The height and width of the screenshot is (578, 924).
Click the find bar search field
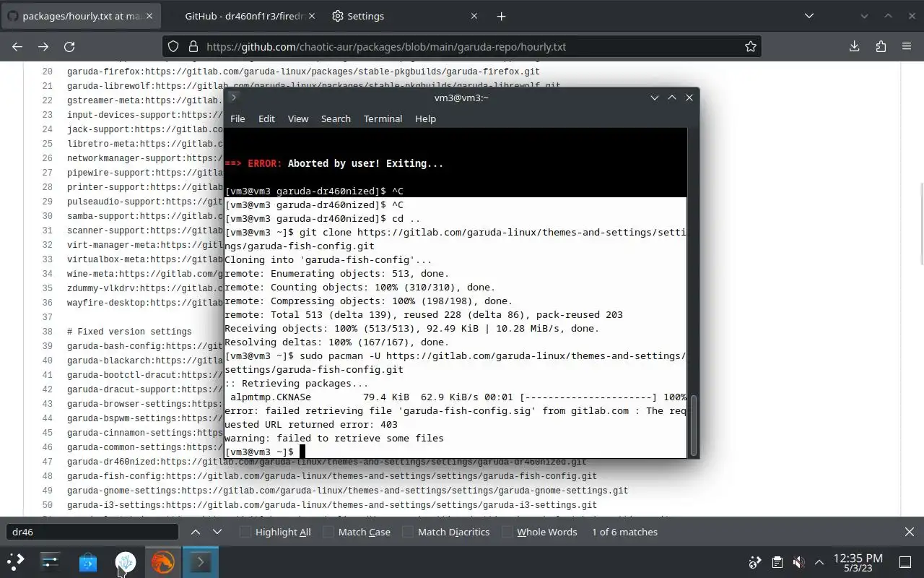click(x=92, y=532)
